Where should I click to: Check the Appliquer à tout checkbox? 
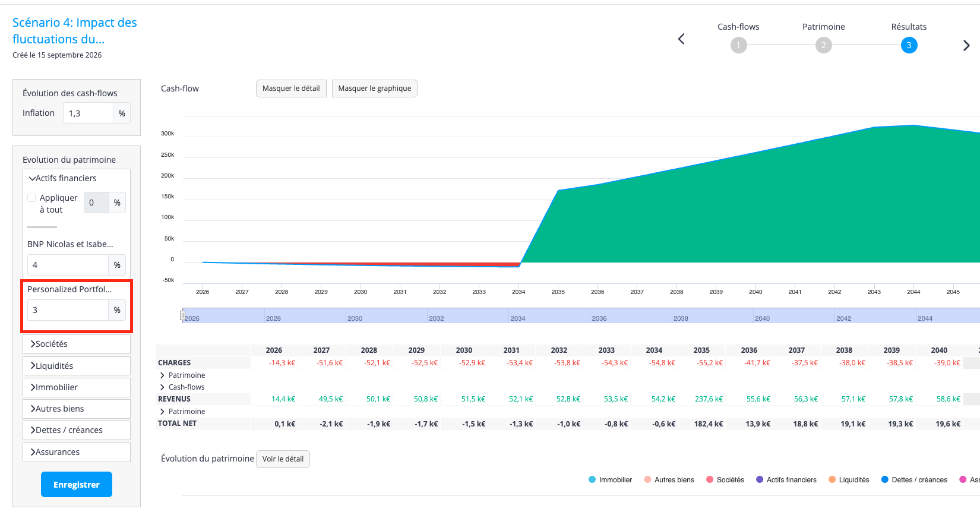[32, 198]
